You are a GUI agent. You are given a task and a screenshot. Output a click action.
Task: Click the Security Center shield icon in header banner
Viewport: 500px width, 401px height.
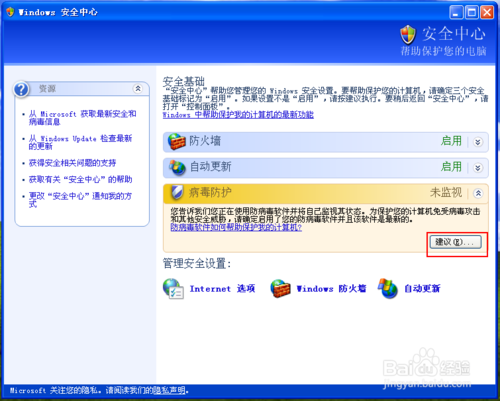(408, 35)
